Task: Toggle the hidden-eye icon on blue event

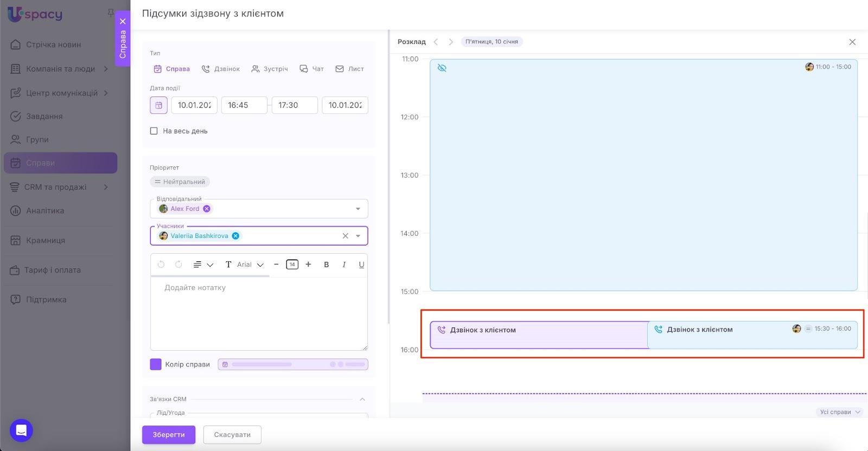Action: pyautogui.click(x=442, y=68)
